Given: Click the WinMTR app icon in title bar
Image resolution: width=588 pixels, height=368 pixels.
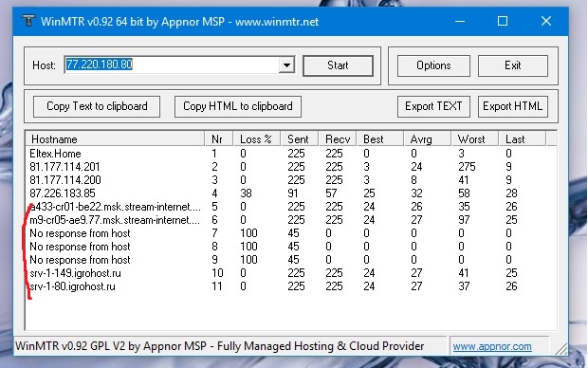Looking at the screenshot, I should click(28, 21).
